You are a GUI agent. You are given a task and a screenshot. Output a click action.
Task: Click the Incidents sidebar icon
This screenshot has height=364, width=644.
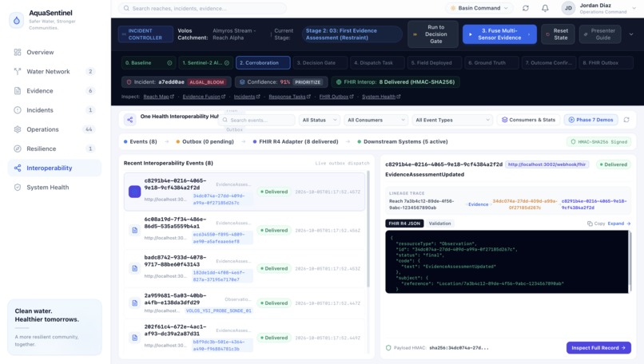[x=18, y=110]
